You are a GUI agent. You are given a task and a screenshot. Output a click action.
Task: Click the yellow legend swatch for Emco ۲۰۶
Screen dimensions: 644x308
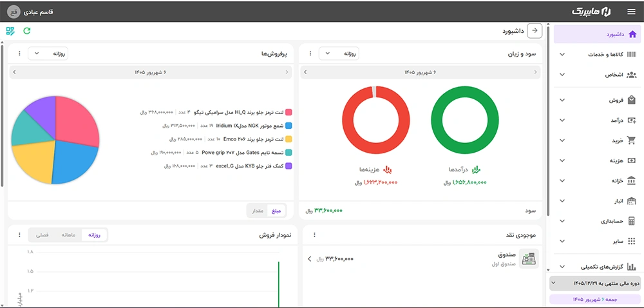(289, 139)
